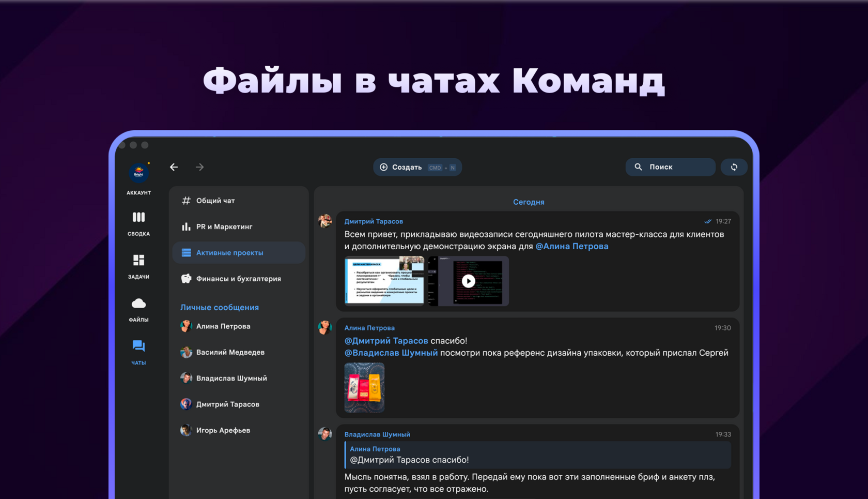
Task: Click the refresh sync icon next to search
Action: [734, 167]
